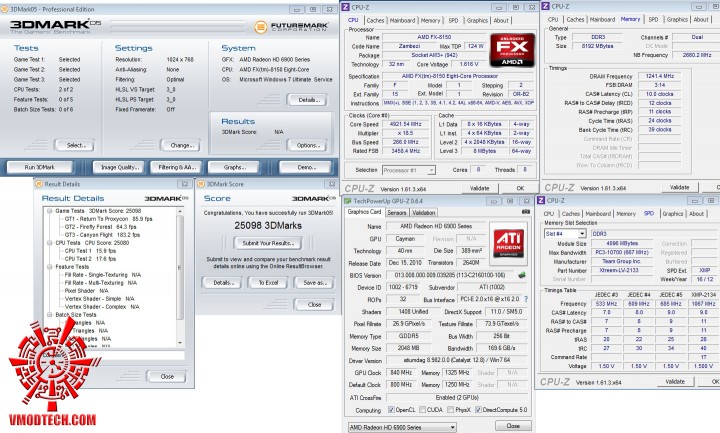720x433 pixels.
Task: Toggle the PhysX checkbox in GPU-Z
Action: (451, 410)
